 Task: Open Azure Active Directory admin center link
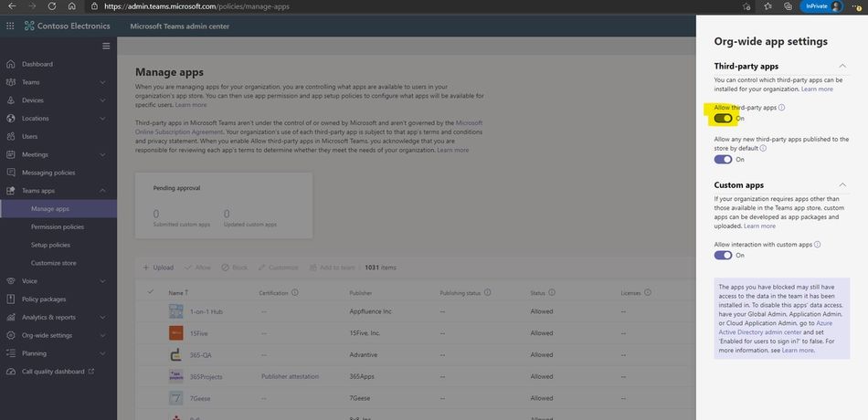775,328
